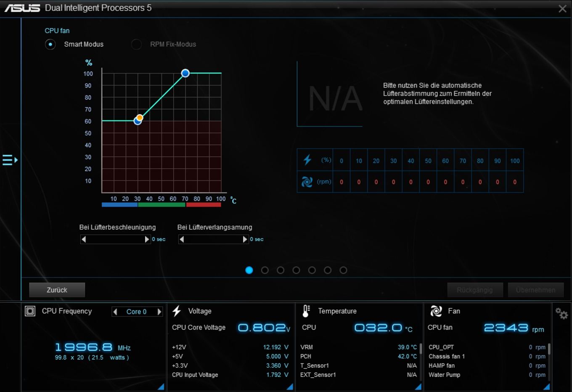
Task: Click the Zurück button
Action: coord(57,290)
